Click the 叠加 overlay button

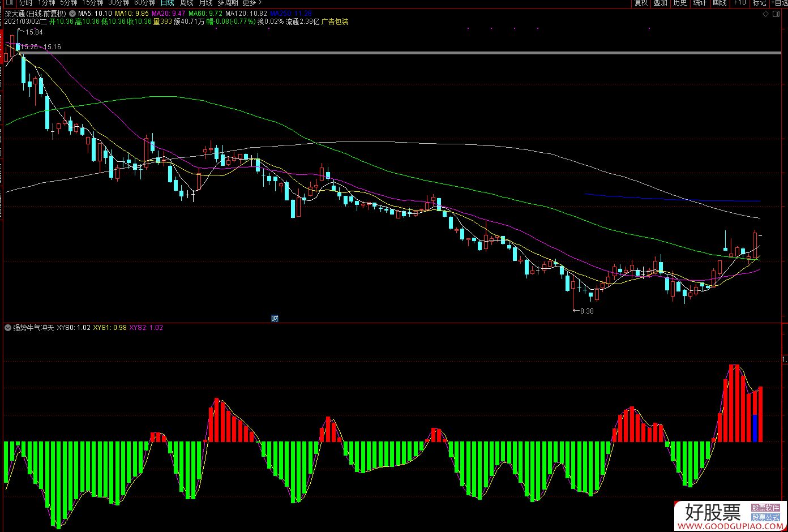click(x=660, y=3)
